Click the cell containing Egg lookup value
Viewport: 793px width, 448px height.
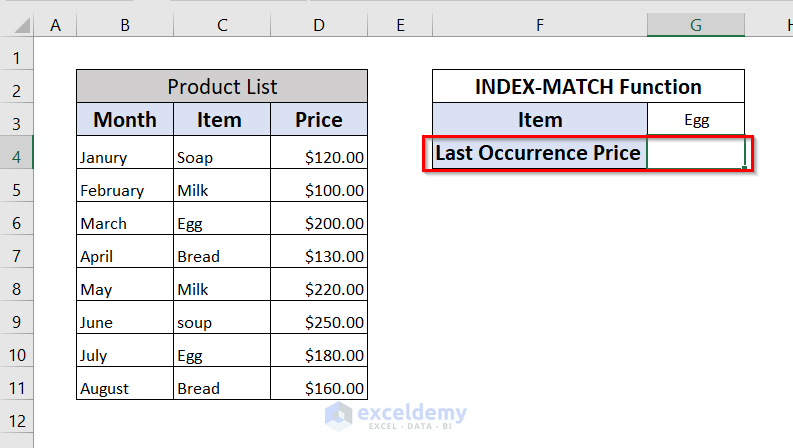click(696, 120)
